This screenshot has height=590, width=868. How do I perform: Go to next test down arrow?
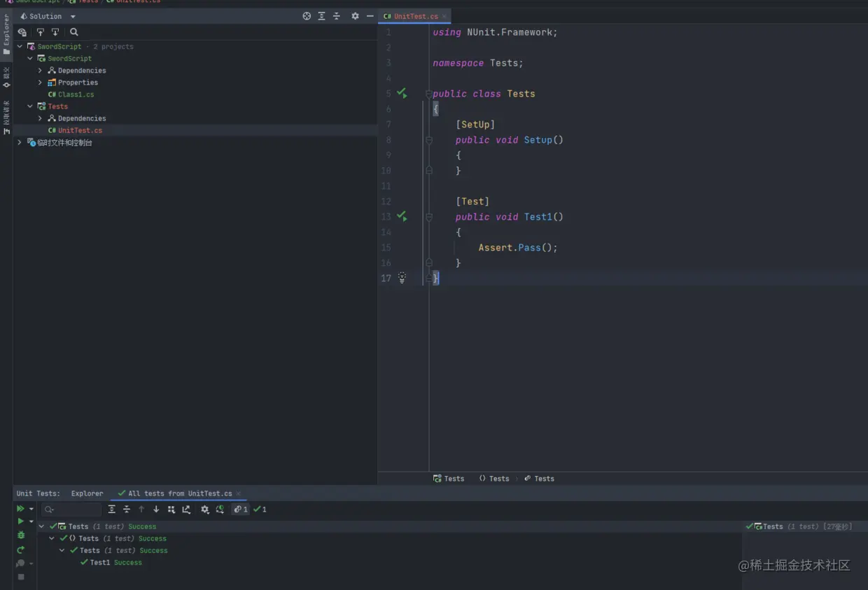[x=156, y=510]
